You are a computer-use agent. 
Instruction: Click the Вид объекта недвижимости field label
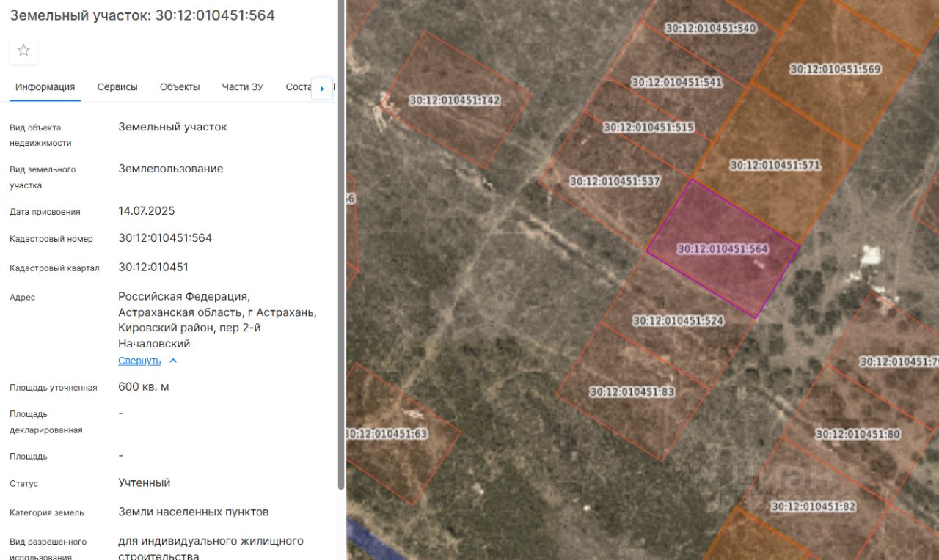tap(40, 136)
